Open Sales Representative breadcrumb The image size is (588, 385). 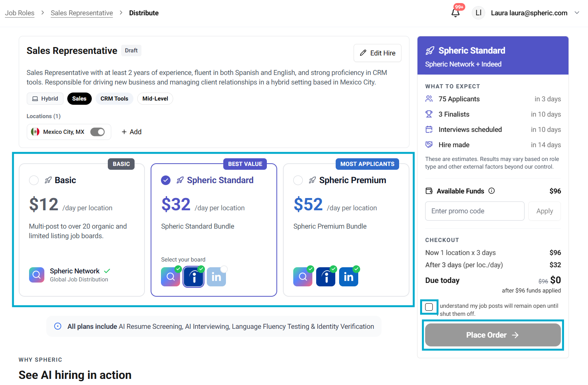click(x=82, y=13)
